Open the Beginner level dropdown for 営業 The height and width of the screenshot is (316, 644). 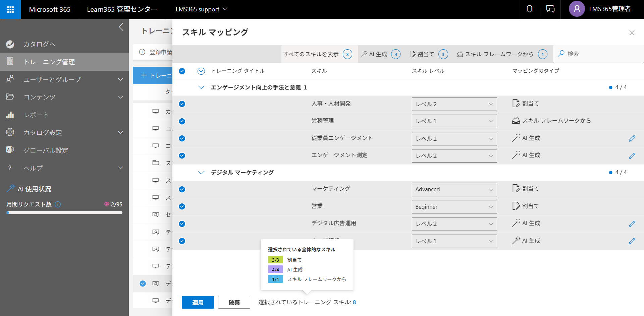454,207
